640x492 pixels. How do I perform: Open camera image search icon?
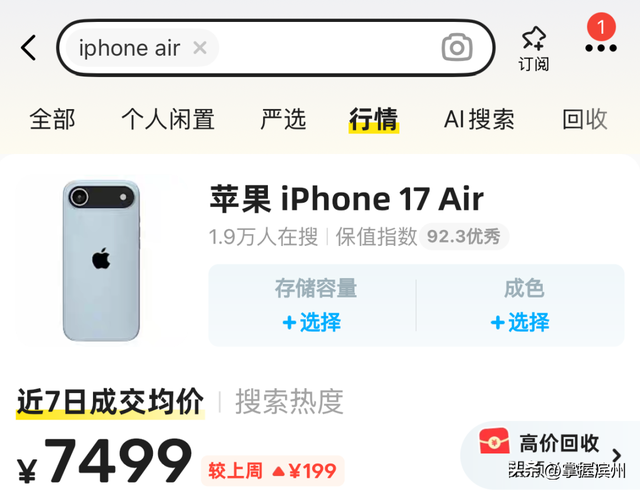(457, 48)
